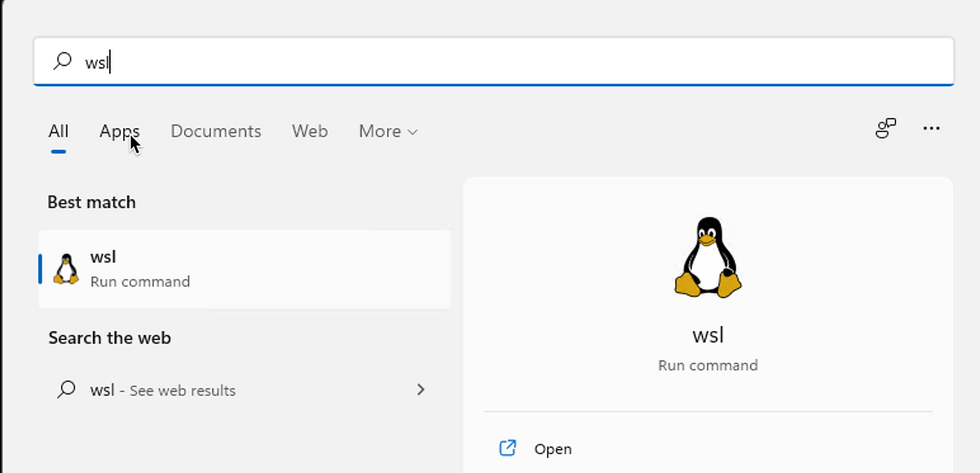
Task: Click the external-link icon next to Open
Action: pyautogui.click(x=507, y=449)
